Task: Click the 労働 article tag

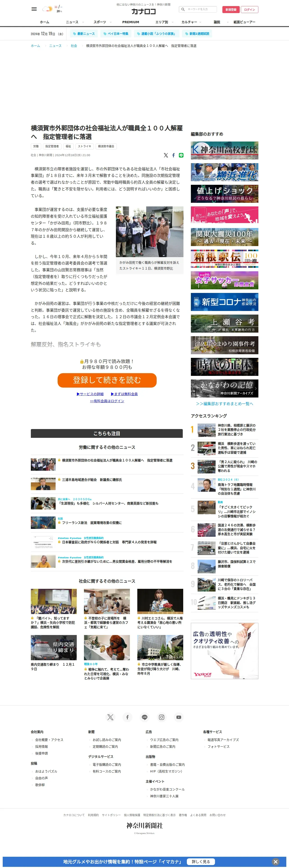Action: click(x=36, y=146)
